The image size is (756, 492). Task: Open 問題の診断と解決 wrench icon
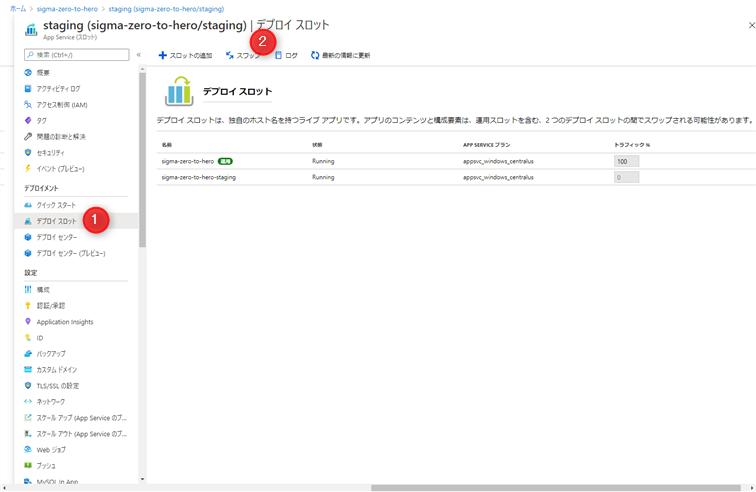pos(28,137)
